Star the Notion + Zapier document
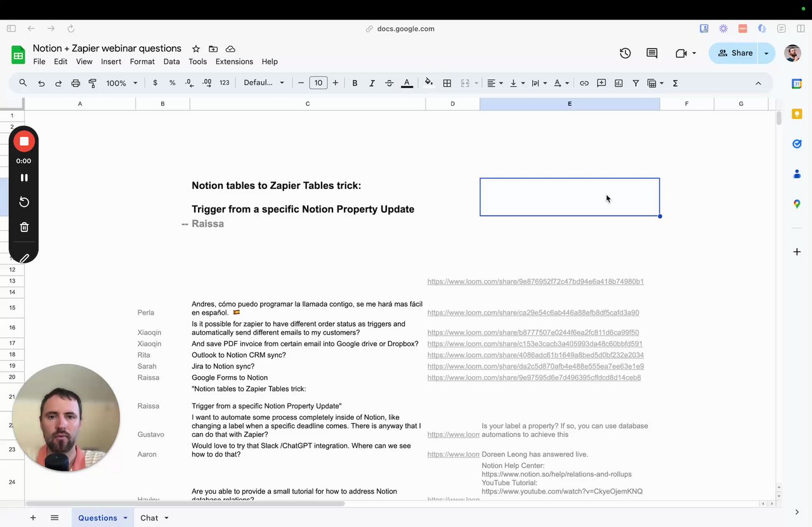Image resolution: width=812 pixels, height=527 pixels. (196, 49)
